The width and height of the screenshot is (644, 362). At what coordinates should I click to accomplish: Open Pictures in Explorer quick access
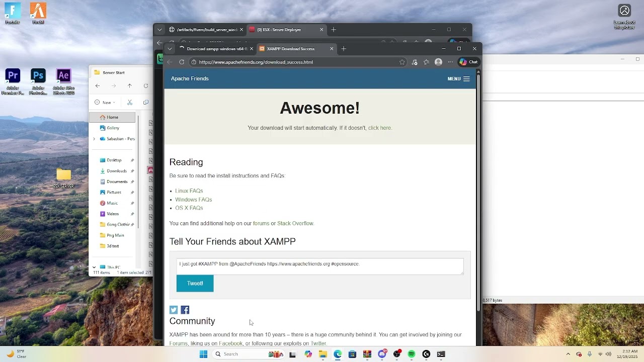(114, 192)
